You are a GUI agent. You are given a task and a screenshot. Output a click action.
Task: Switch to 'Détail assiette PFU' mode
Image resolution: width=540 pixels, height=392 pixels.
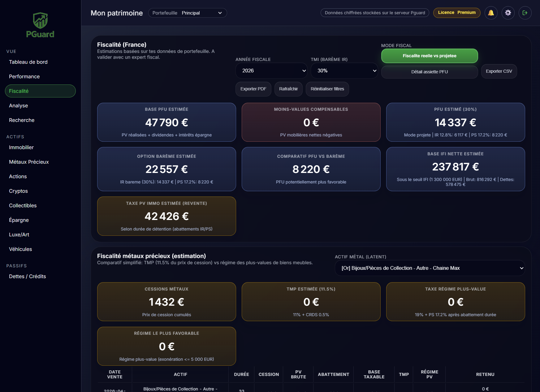click(x=430, y=72)
